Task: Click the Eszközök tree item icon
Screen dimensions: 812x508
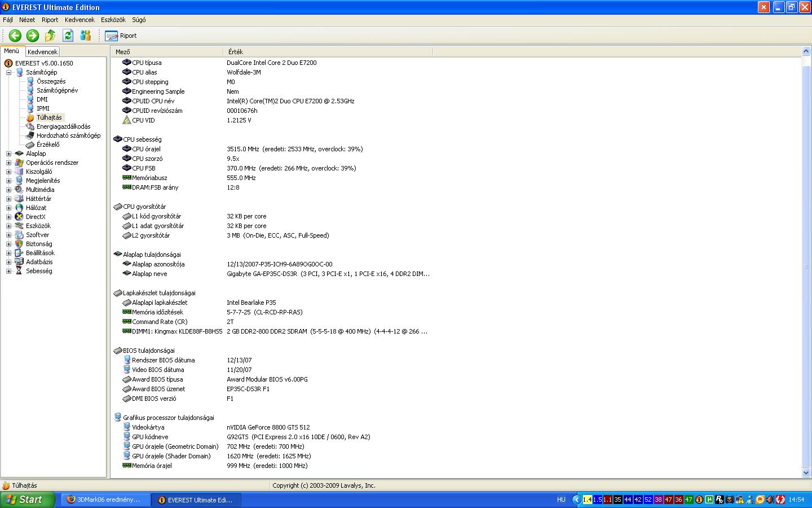Action: (19, 226)
